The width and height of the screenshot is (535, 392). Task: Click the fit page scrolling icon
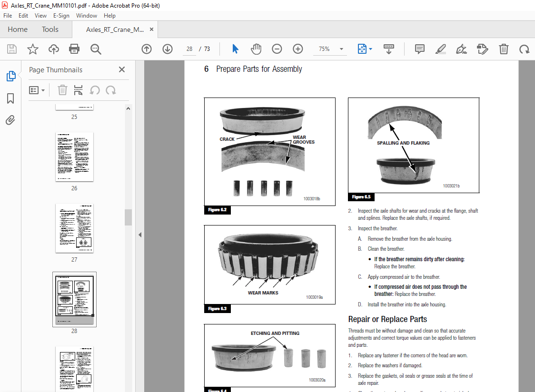coord(362,49)
